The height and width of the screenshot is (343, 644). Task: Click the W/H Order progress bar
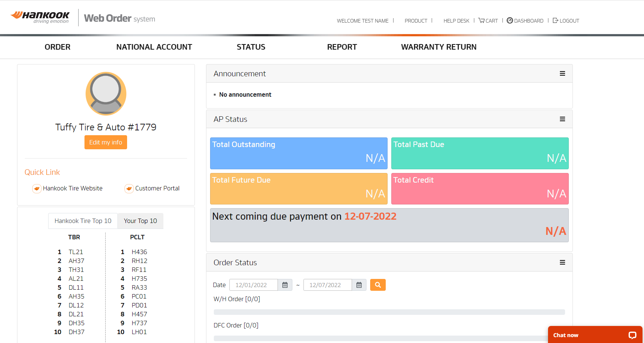point(389,312)
